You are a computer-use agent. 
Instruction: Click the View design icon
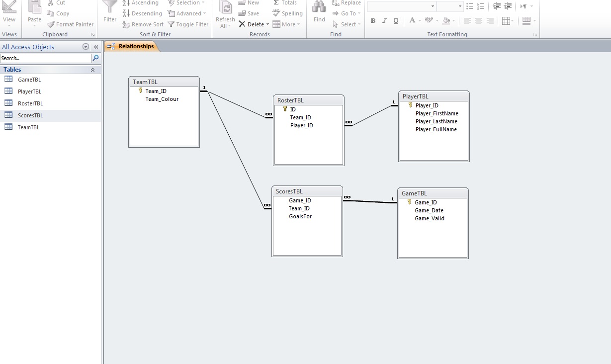[9, 7]
